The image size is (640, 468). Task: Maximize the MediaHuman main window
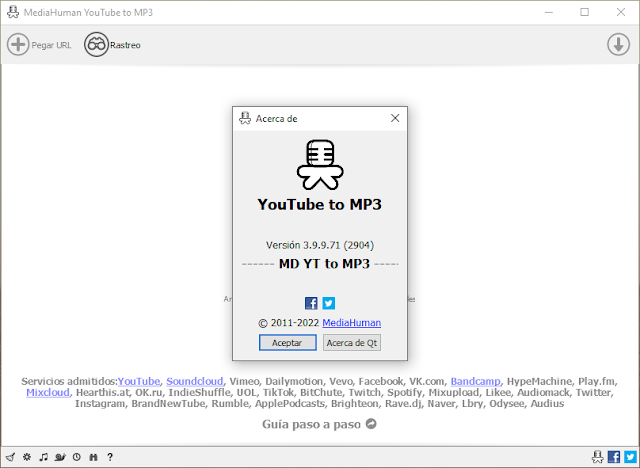click(584, 12)
